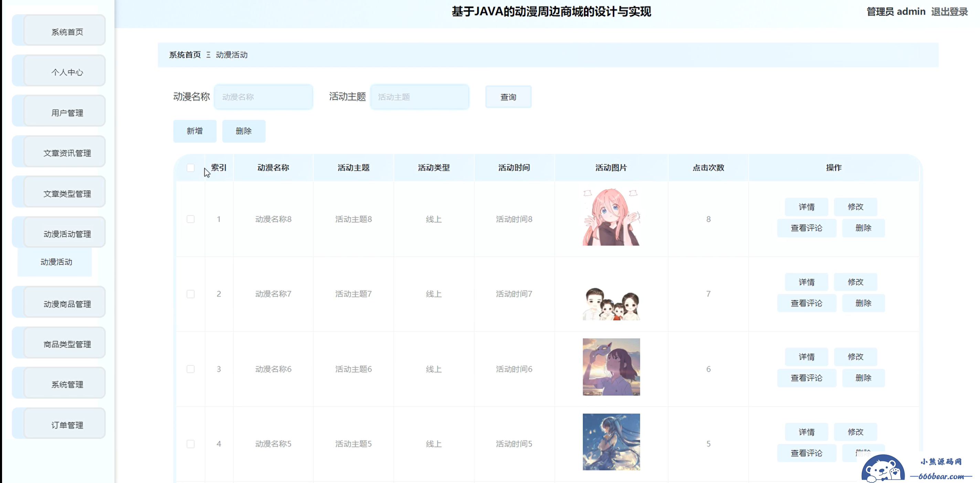Click 动漫活动 breadcrumb item
This screenshot has height=483, width=980.
232,55
